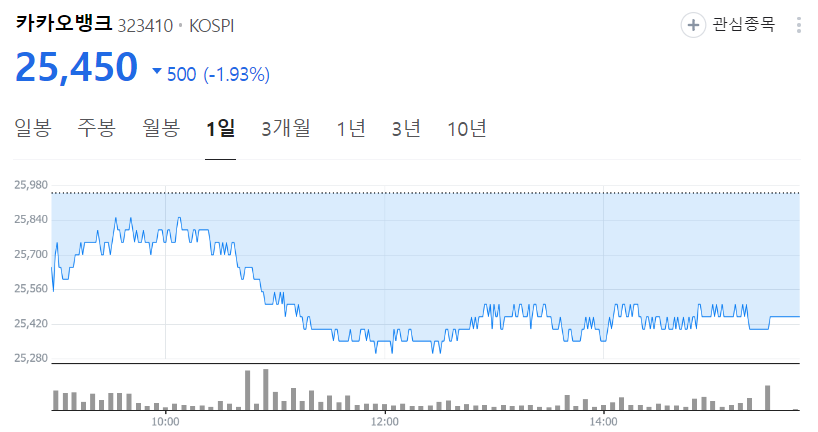Click the 관심종목 label

click(x=744, y=24)
